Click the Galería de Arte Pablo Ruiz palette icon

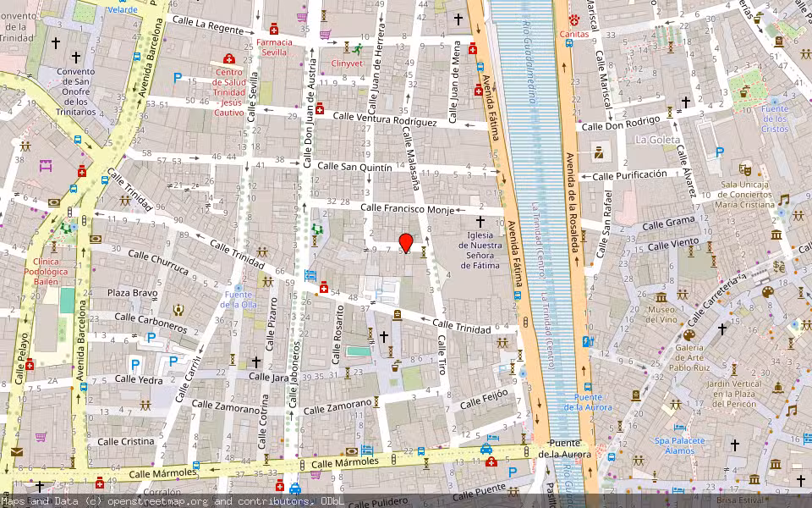coord(689,335)
